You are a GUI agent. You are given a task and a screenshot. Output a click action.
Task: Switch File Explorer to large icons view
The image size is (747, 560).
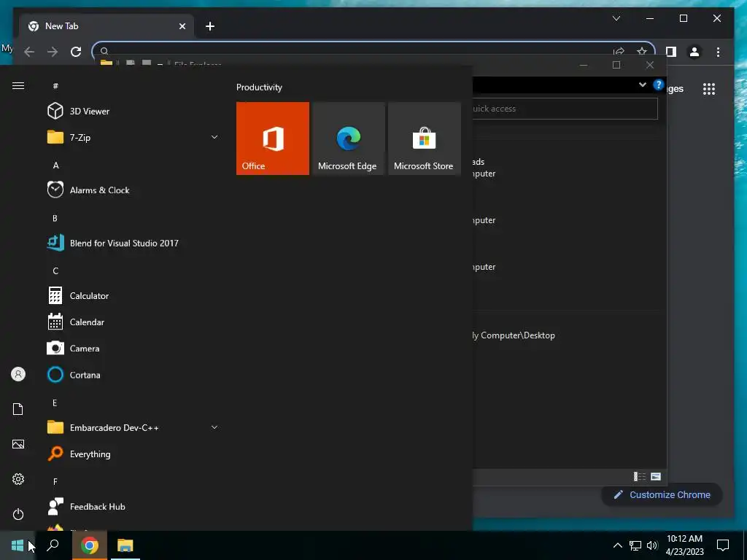[x=656, y=476]
